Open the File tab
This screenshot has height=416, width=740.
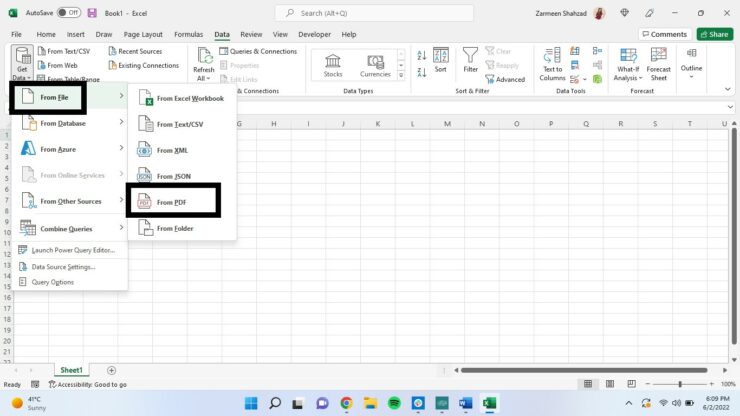(17, 34)
